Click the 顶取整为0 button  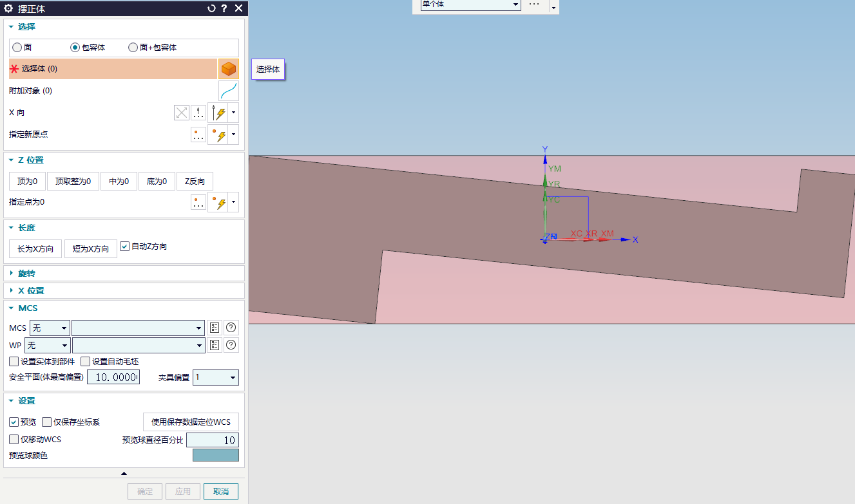[x=73, y=182]
